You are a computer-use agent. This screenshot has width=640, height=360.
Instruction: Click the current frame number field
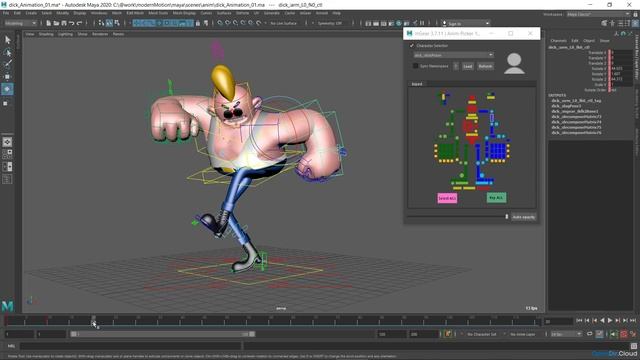tap(558, 321)
